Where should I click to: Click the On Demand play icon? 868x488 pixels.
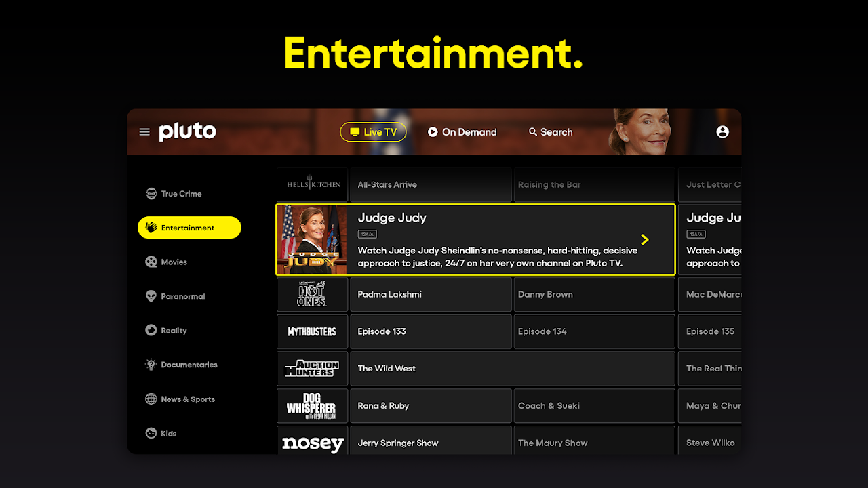point(433,132)
